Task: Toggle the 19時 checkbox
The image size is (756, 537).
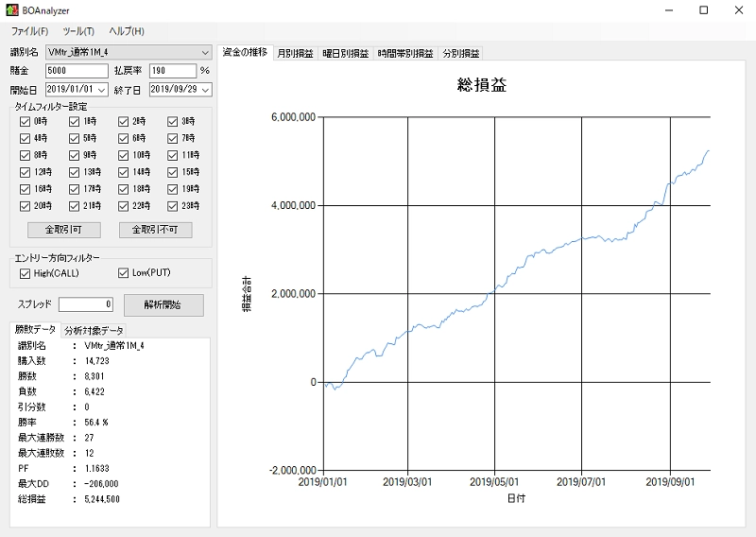Action: click(x=173, y=189)
